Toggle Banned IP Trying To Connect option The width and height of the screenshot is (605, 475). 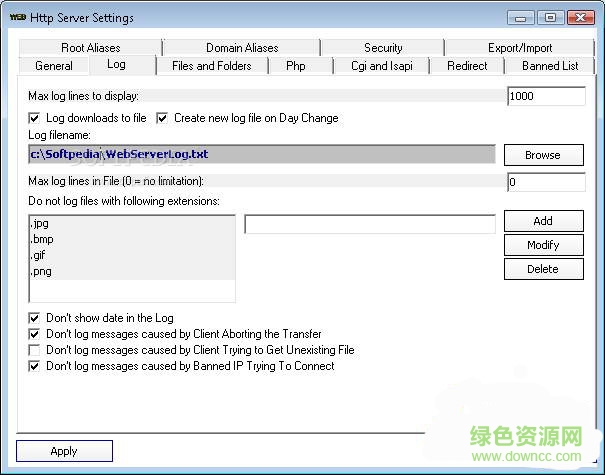[x=35, y=366]
